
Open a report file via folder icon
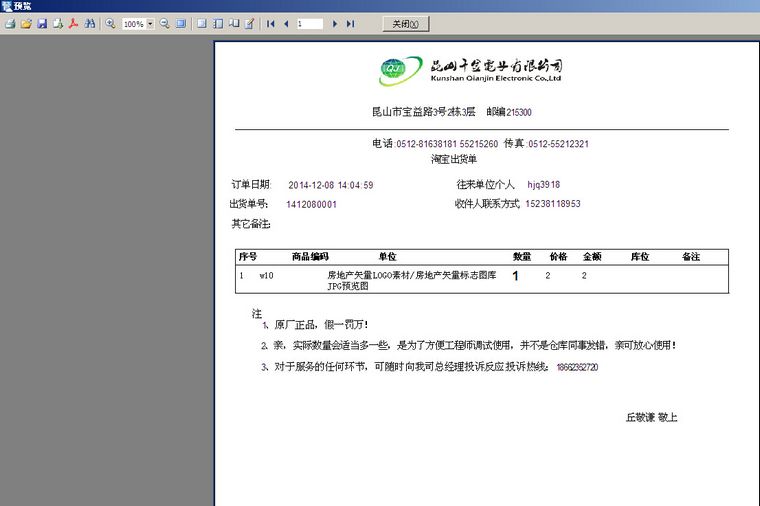tap(26, 24)
